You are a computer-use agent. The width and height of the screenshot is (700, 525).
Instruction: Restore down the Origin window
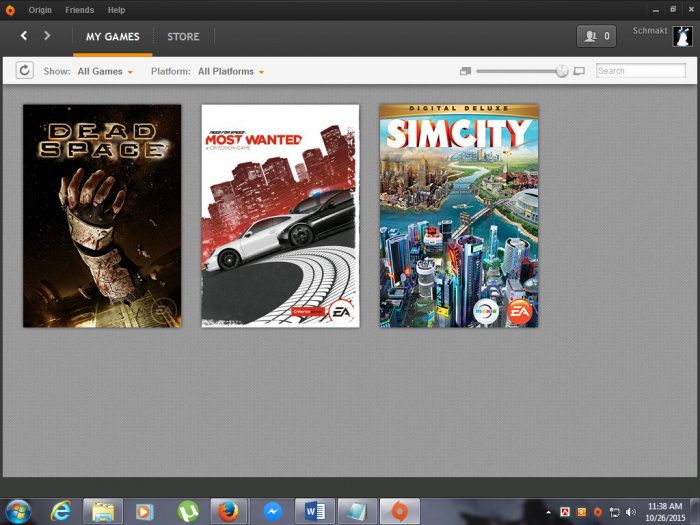(673, 9)
